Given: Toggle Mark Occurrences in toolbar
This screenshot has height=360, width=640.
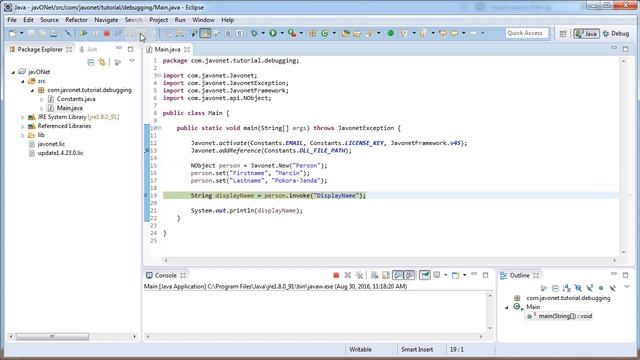Looking at the screenshot, I should (x=205, y=33).
